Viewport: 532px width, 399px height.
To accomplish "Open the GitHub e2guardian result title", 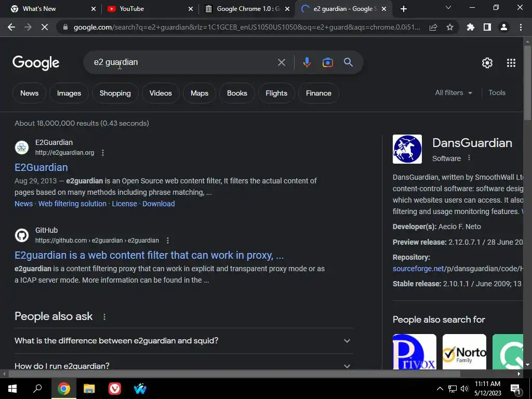I will (x=149, y=255).
